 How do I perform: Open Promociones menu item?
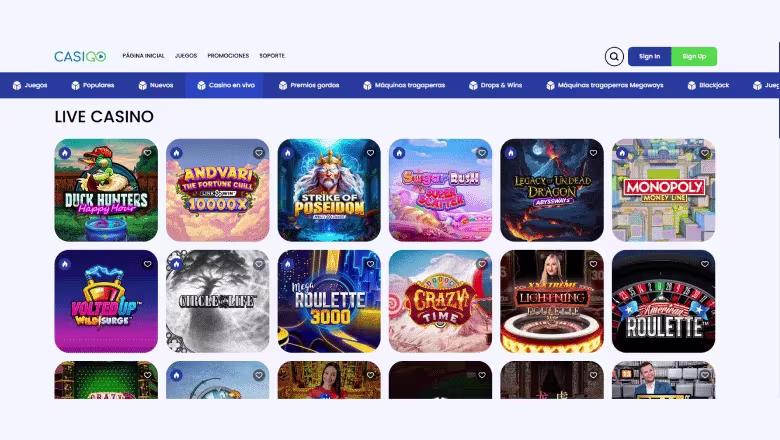click(x=228, y=56)
